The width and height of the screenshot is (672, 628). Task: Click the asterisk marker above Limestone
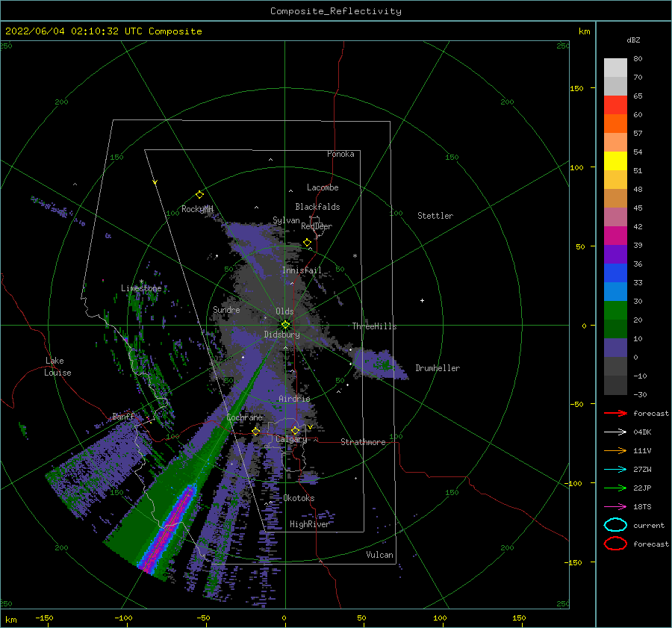(141, 282)
